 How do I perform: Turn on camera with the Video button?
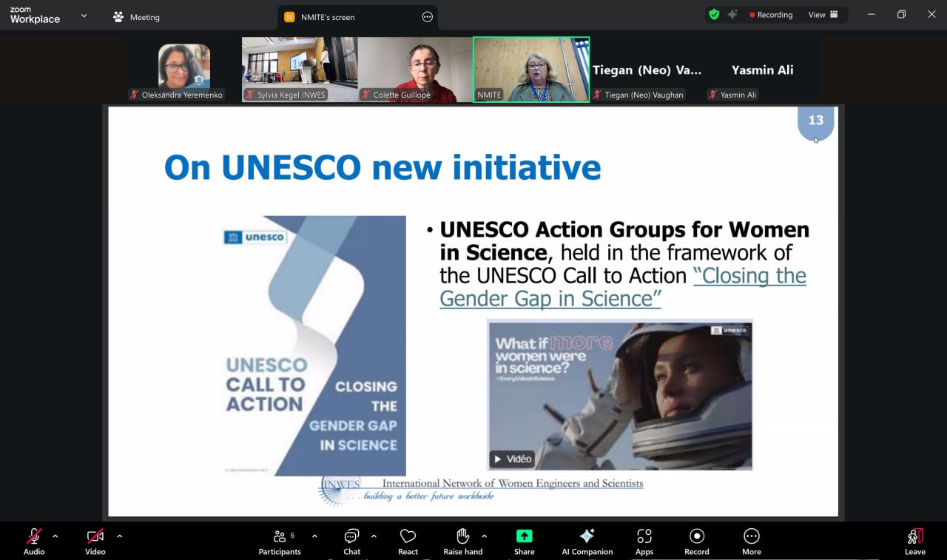click(x=95, y=541)
